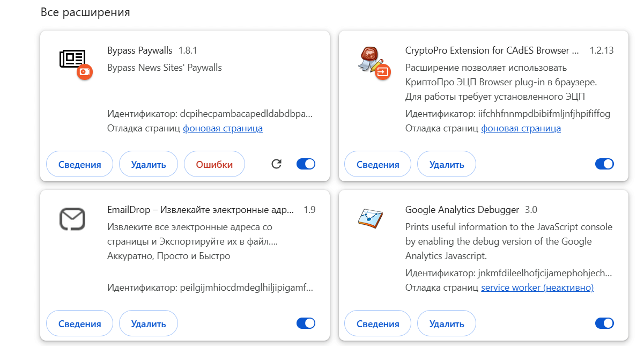Click the Google Analytics Debugger title
Image resolution: width=644 pixels, height=346 pixels.
click(462, 210)
